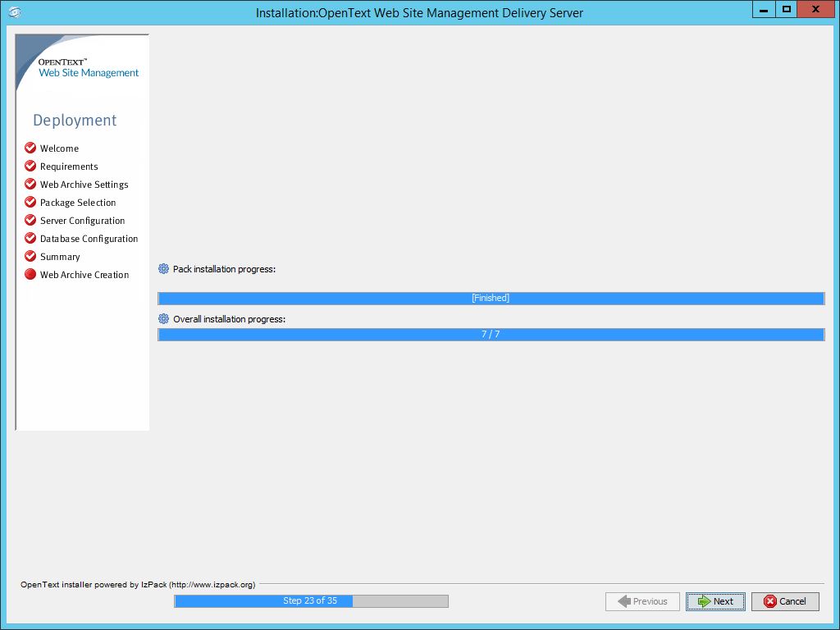Minimize the installer window
Image resolution: width=840 pixels, height=630 pixels.
click(x=764, y=10)
